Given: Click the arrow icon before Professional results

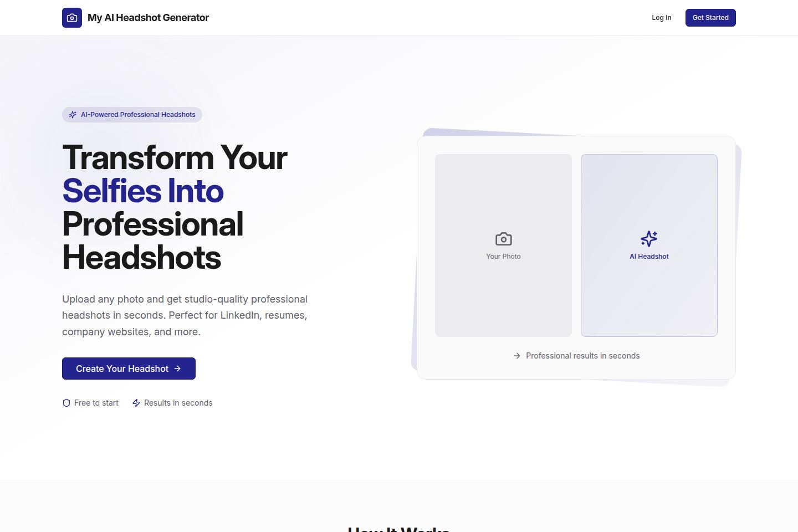Looking at the screenshot, I should point(517,356).
